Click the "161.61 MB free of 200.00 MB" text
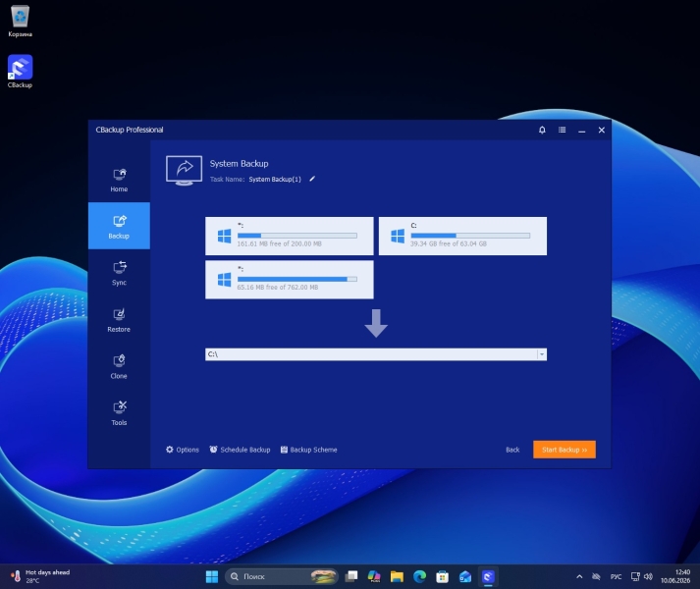The image size is (700, 589). coord(279,243)
